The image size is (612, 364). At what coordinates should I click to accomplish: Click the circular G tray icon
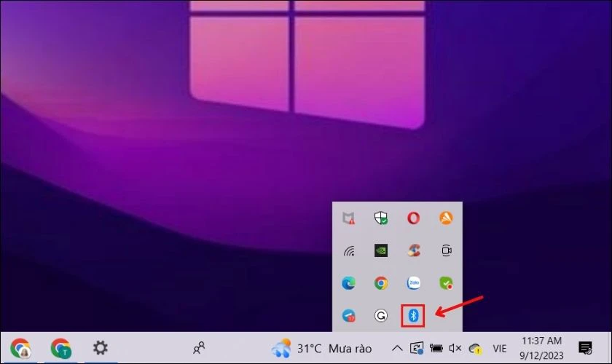tap(381, 315)
